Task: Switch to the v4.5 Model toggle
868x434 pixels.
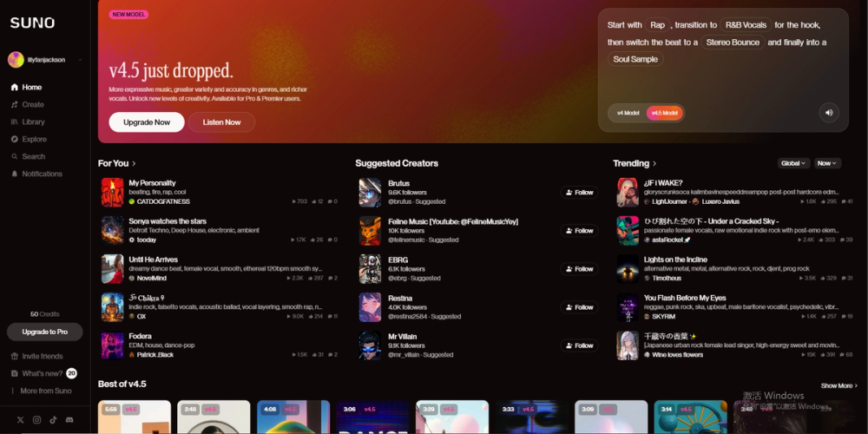Action: [664, 113]
